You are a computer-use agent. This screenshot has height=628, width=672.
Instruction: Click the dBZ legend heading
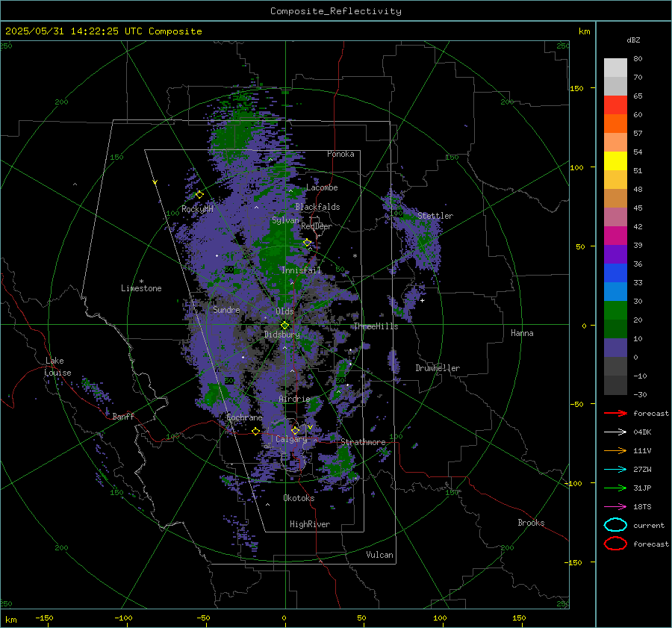pos(633,40)
